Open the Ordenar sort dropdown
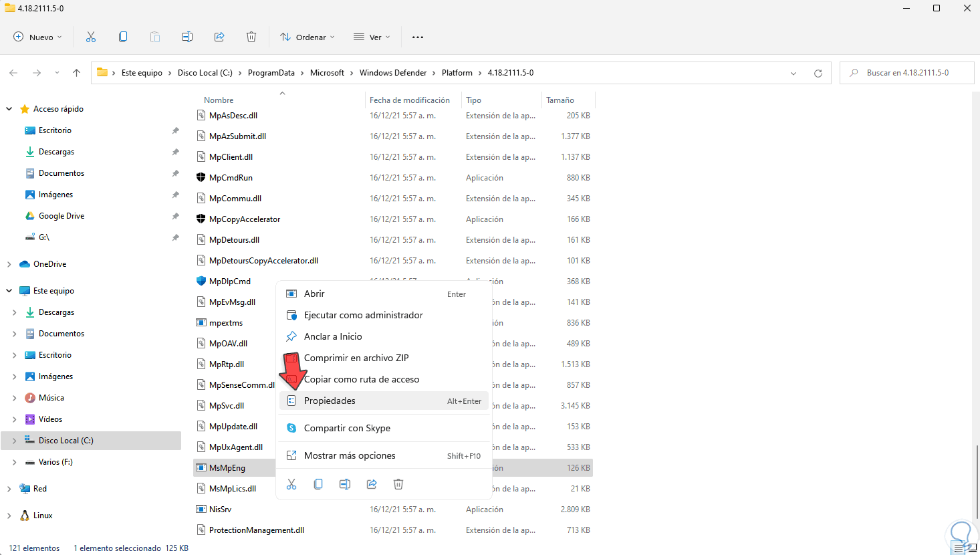Viewport: 980px width, 555px height. 308,37
